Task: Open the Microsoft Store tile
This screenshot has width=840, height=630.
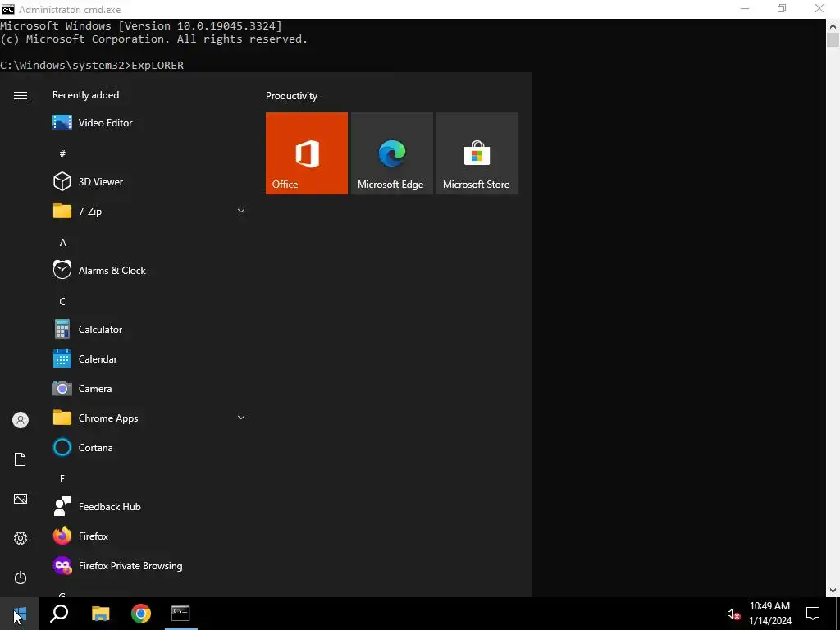Action: pyautogui.click(x=477, y=153)
